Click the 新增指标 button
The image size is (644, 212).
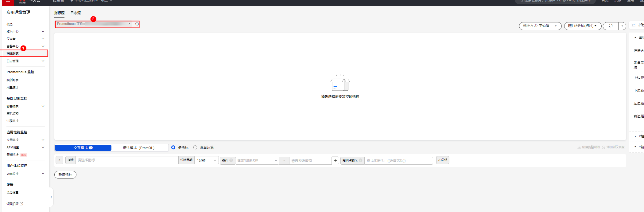(x=65, y=175)
